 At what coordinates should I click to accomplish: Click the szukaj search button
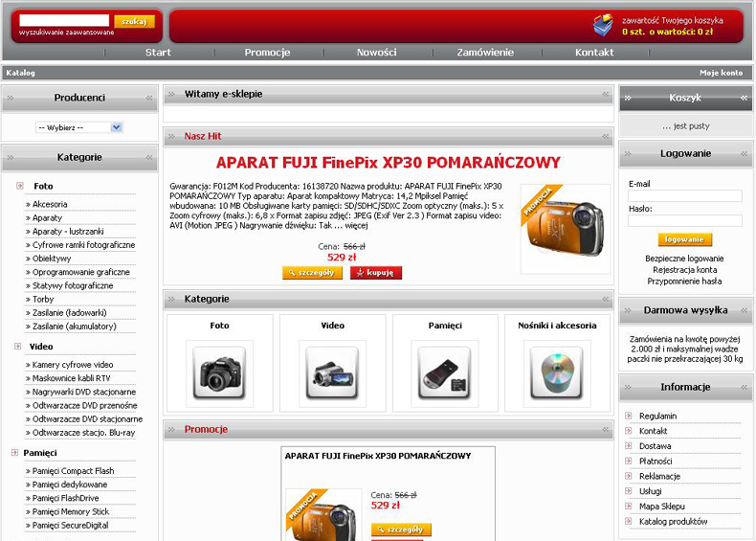coord(135,21)
